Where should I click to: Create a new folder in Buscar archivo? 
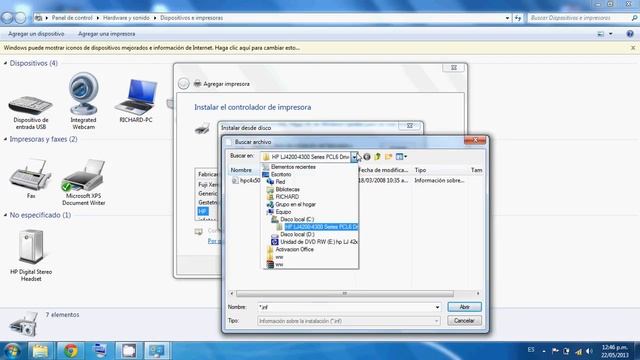tap(388, 157)
